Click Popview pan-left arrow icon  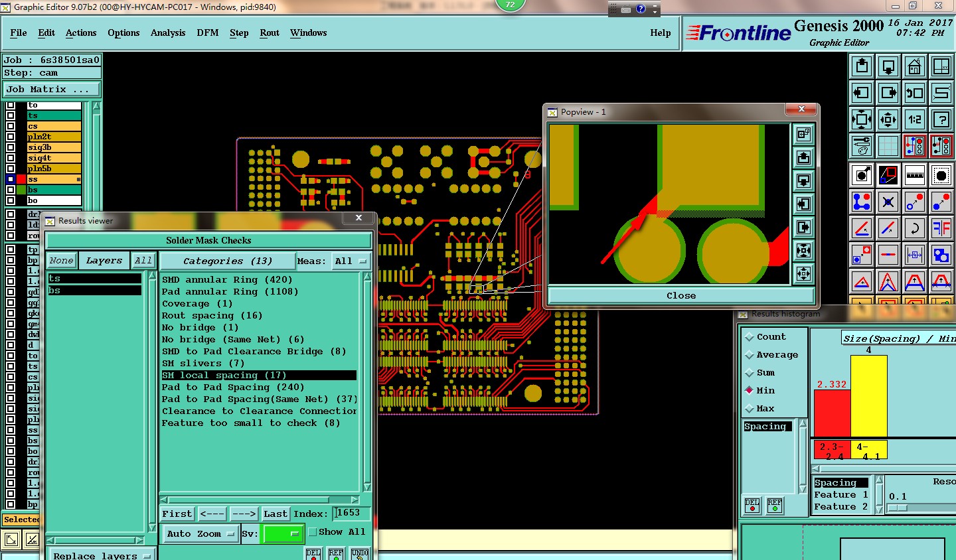803,204
